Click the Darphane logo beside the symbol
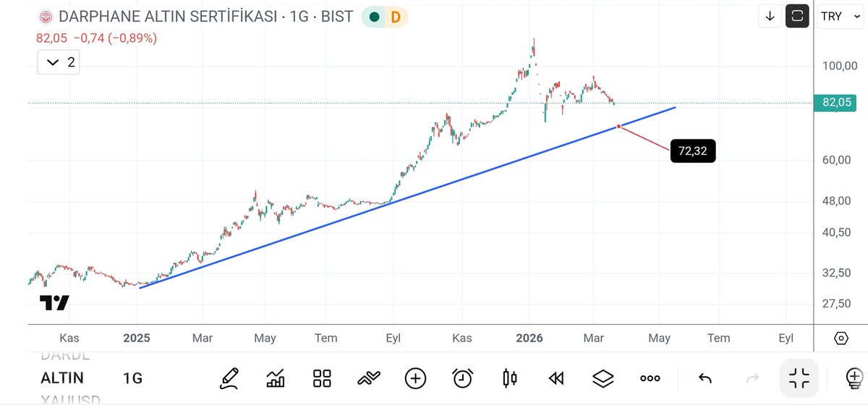The image size is (868, 405). 46,17
